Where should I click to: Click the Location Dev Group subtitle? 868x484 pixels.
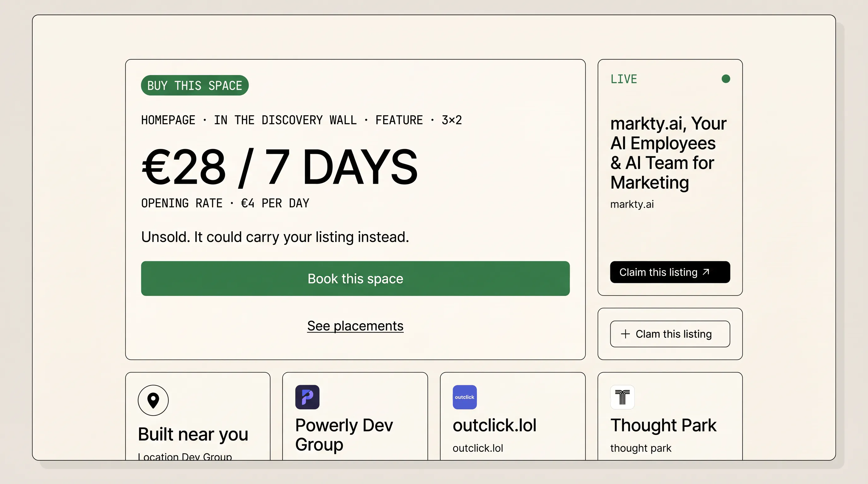pos(185,456)
